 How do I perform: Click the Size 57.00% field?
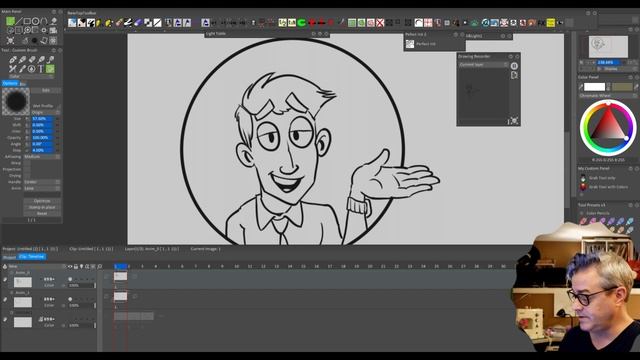[x=43, y=118]
